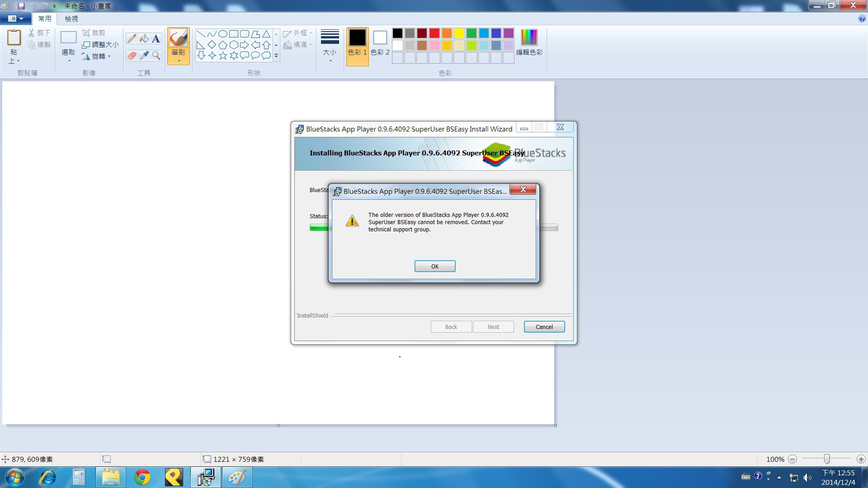The image size is (868, 488).
Task: Select the Text tool (A)
Action: coord(156,38)
